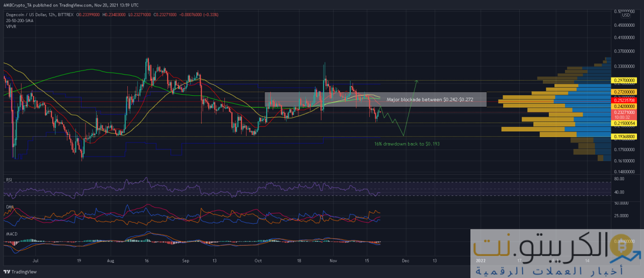
Task: Click the green projection arrowhead near 0.297
Action: (x=417, y=81)
